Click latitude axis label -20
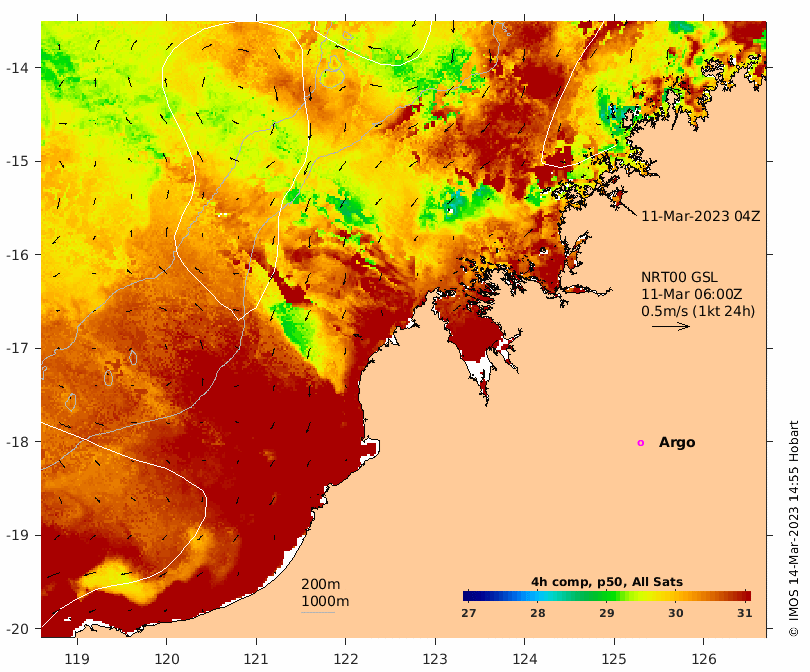810x672 pixels. pos(17,629)
